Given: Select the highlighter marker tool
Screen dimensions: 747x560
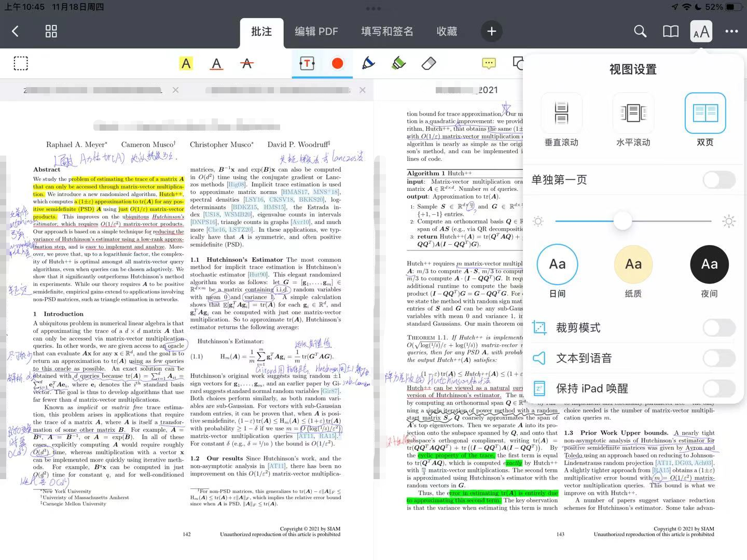Looking at the screenshot, I should pyautogui.click(x=398, y=63).
